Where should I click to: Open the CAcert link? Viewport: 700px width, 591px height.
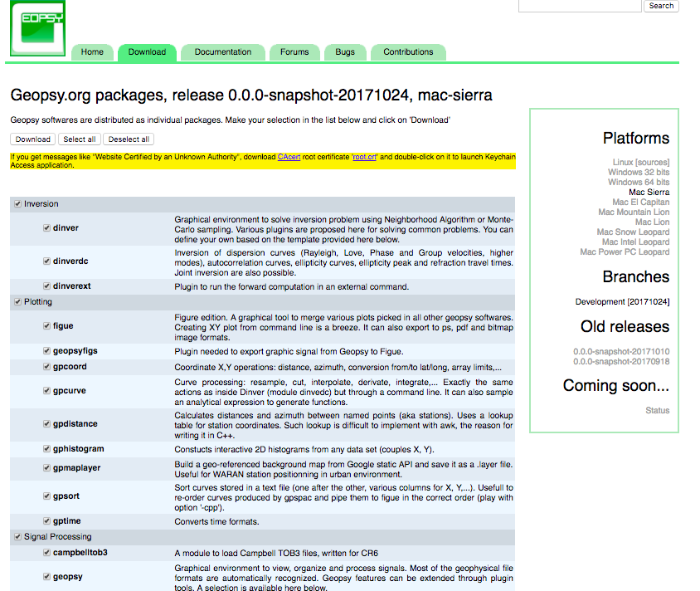pos(289,157)
